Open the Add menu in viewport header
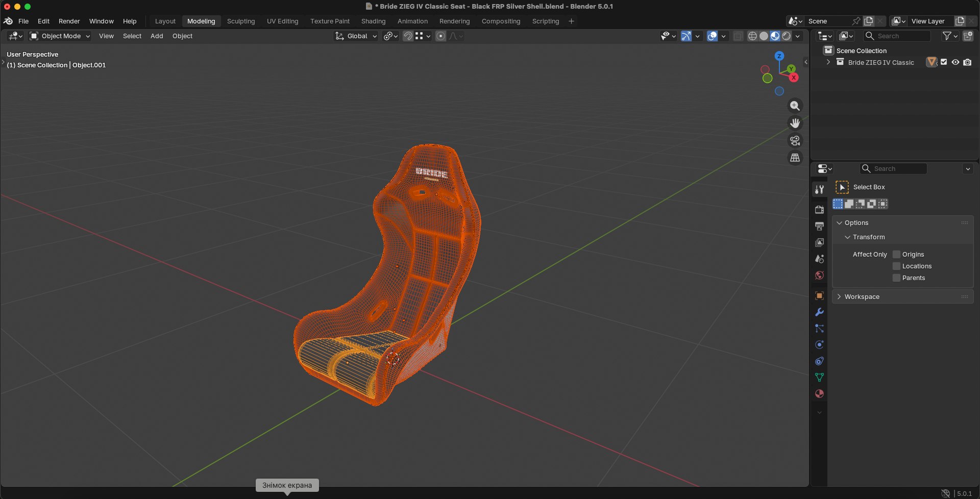Image resolution: width=980 pixels, height=499 pixels. coord(157,36)
